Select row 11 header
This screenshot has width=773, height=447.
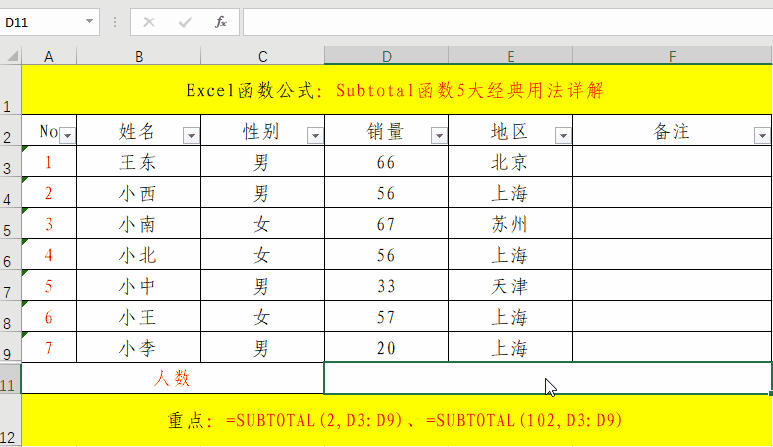pos(10,378)
